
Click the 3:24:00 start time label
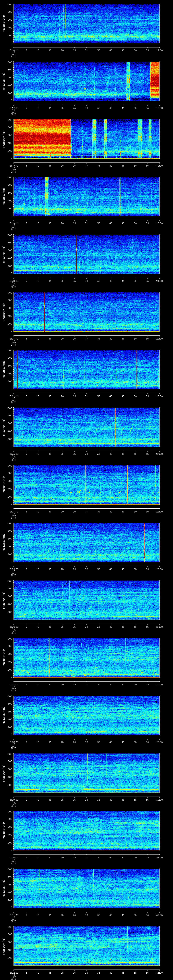coord(14,511)
